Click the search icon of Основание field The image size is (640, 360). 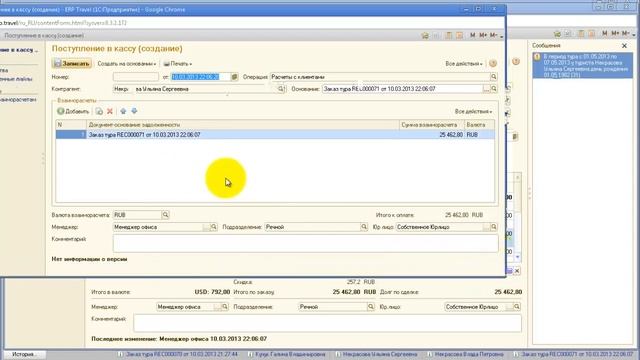(x=494, y=89)
